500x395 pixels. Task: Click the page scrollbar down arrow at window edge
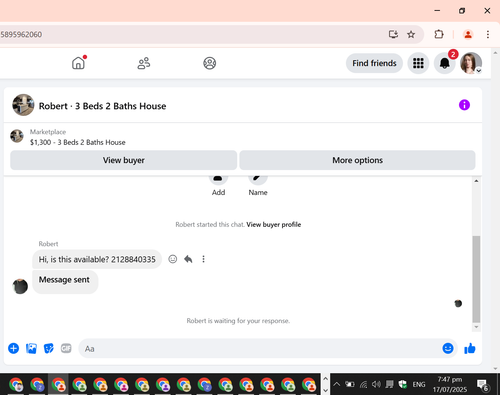coord(495,369)
